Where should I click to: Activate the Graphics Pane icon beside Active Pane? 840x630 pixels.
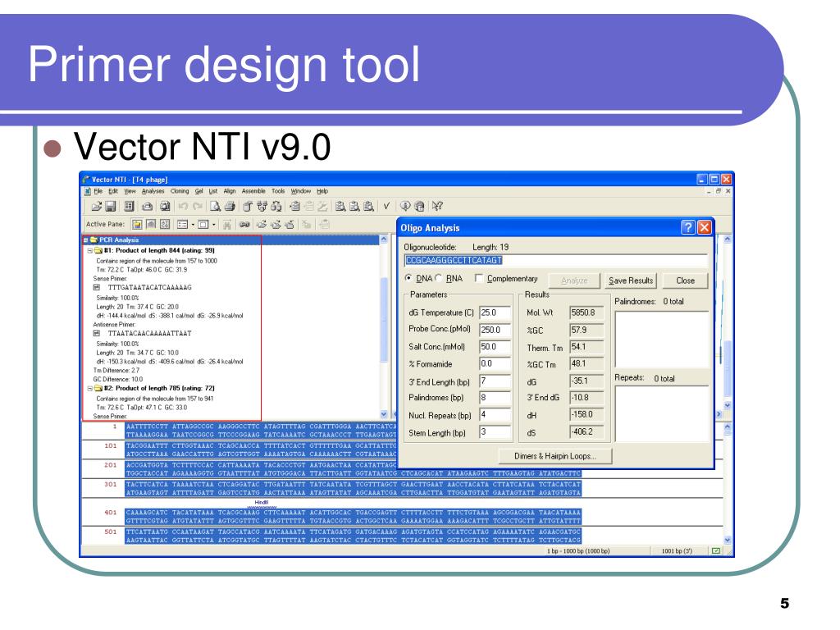tap(151, 225)
